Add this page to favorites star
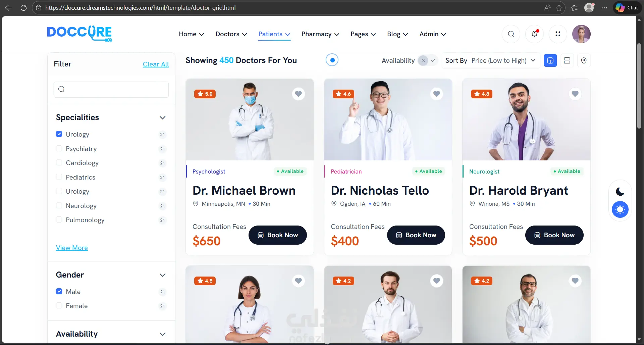Image resolution: width=644 pixels, height=345 pixels. coord(559,8)
